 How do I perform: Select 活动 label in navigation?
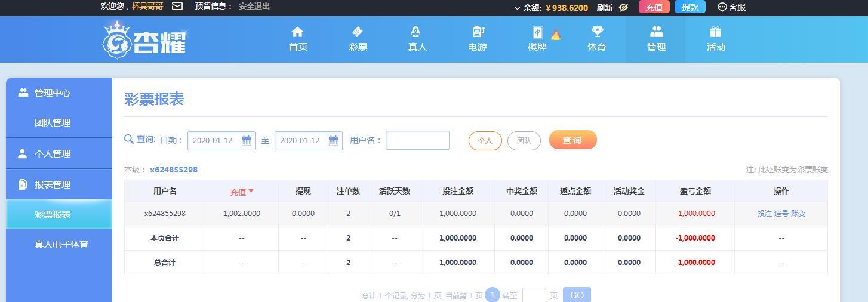[716, 47]
